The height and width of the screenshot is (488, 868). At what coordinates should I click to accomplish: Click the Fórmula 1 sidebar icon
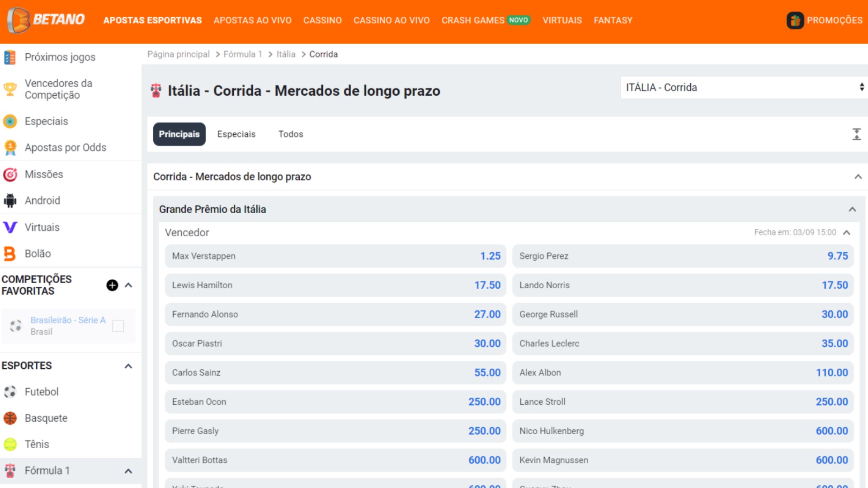tap(10, 470)
